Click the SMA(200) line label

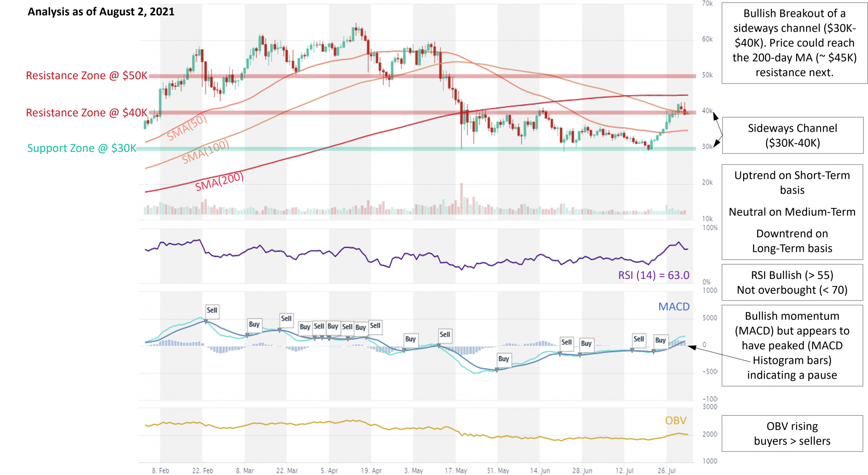coord(219,181)
